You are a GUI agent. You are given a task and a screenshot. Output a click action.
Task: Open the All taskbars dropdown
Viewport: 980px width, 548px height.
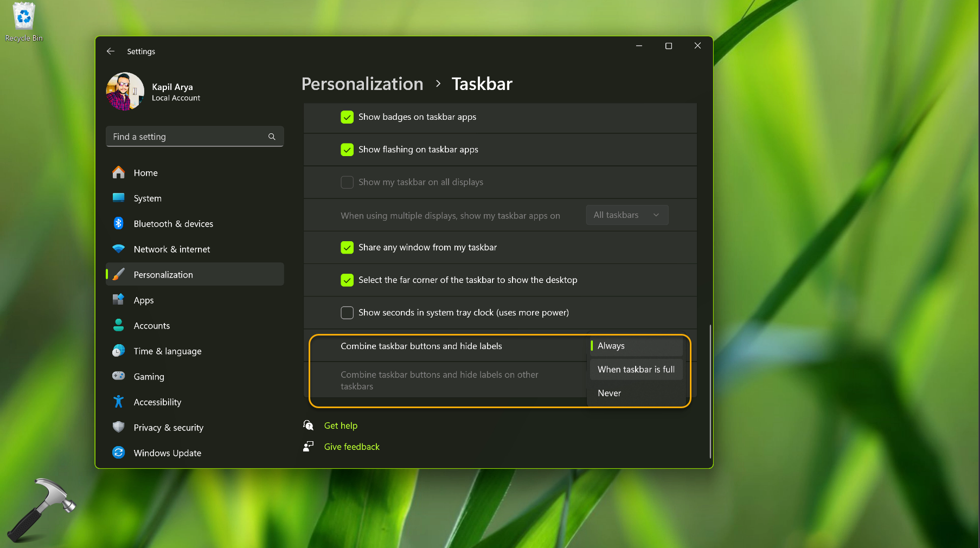pyautogui.click(x=626, y=215)
